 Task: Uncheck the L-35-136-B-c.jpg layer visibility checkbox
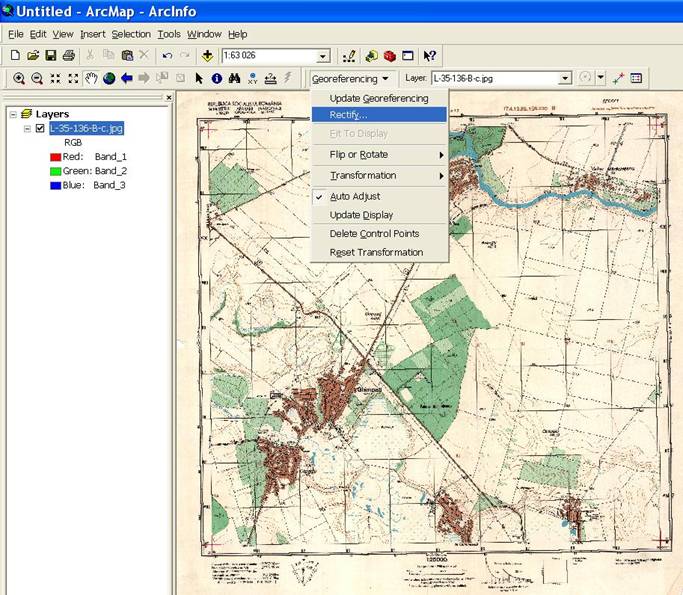[40, 128]
